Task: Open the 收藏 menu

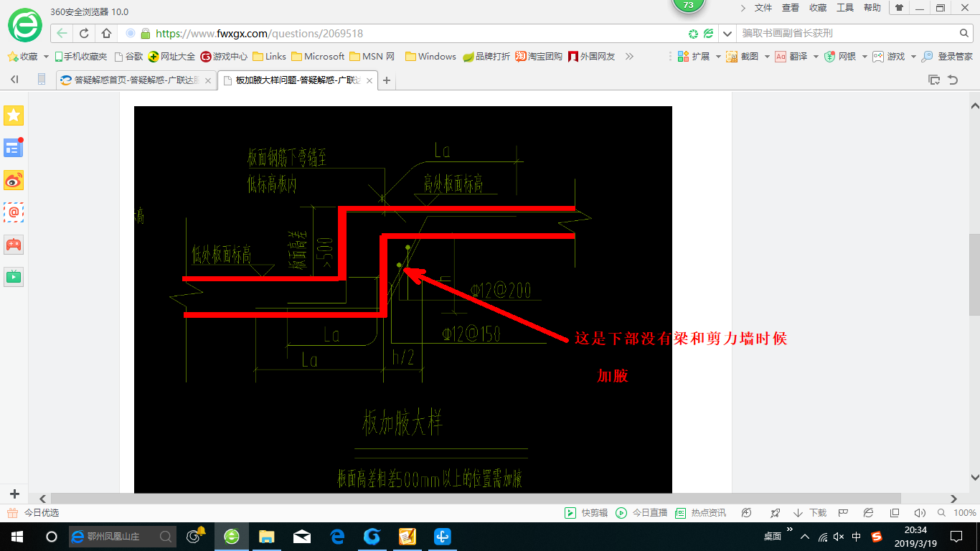Action: (x=818, y=8)
